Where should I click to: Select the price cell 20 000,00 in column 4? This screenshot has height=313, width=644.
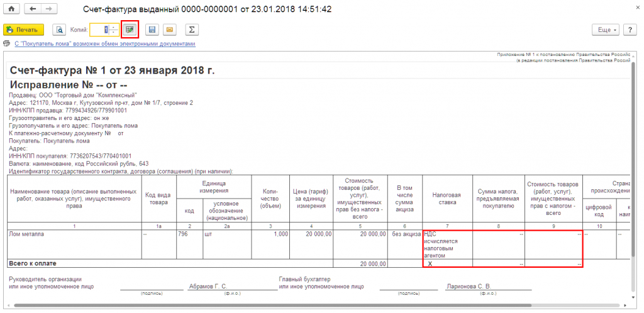click(x=311, y=244)
